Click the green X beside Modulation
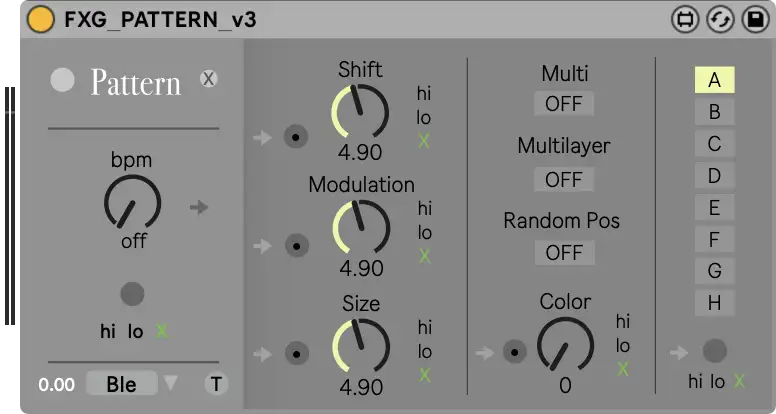Image resolution: width=776 pixels, height=414 pixels. tap(425, 256)
